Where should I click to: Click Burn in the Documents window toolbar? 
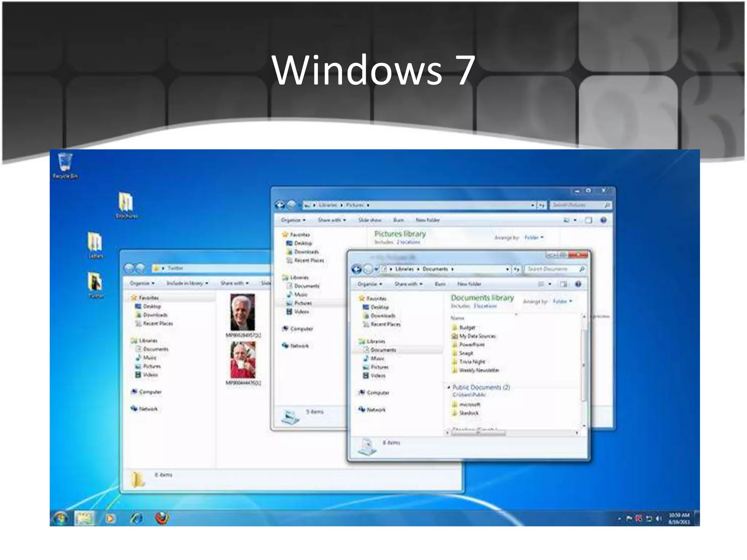440,284
